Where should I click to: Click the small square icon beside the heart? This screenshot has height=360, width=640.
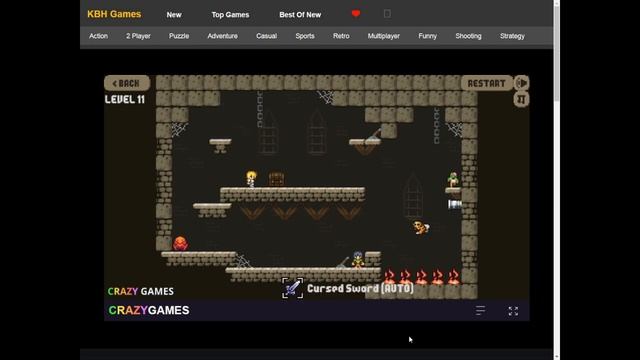pos(387,13)
